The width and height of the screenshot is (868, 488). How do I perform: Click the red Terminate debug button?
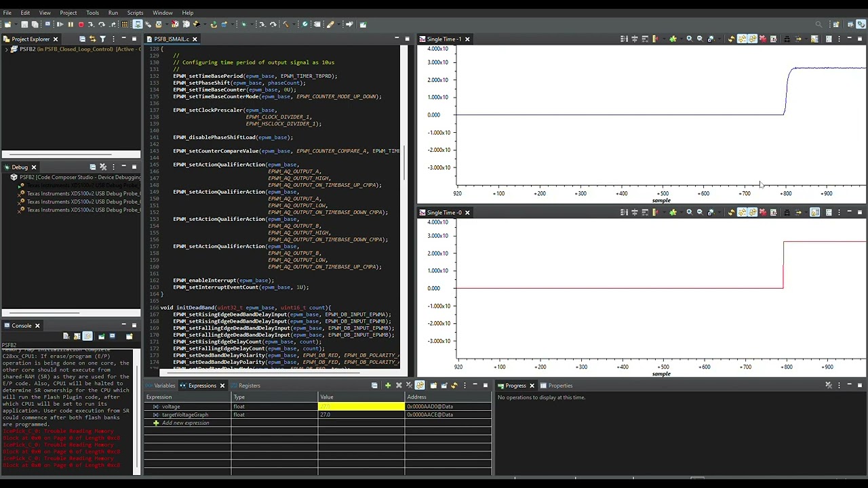tap(81, 24)
